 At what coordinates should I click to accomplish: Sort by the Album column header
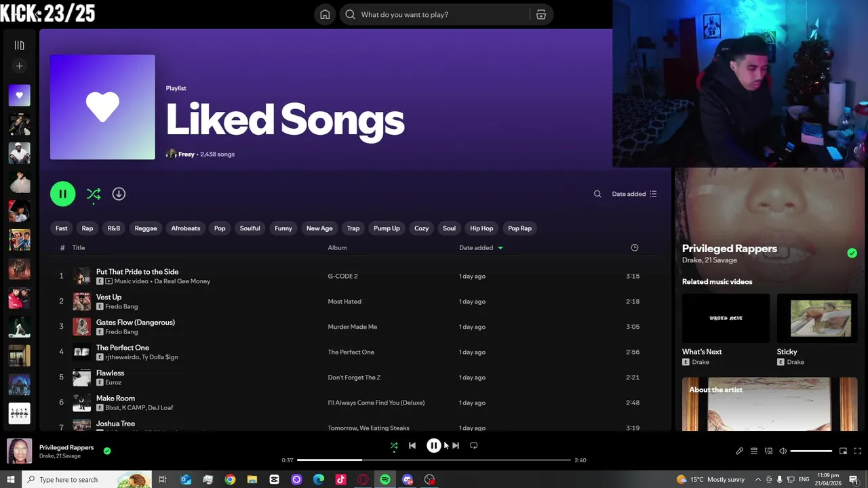[337, 248]
